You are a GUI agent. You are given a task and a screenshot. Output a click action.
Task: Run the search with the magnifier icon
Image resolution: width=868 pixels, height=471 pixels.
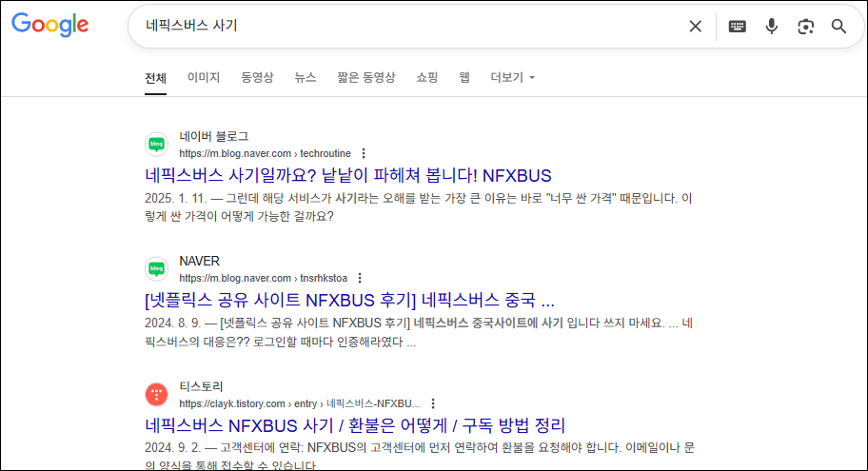tap(838, 26)
